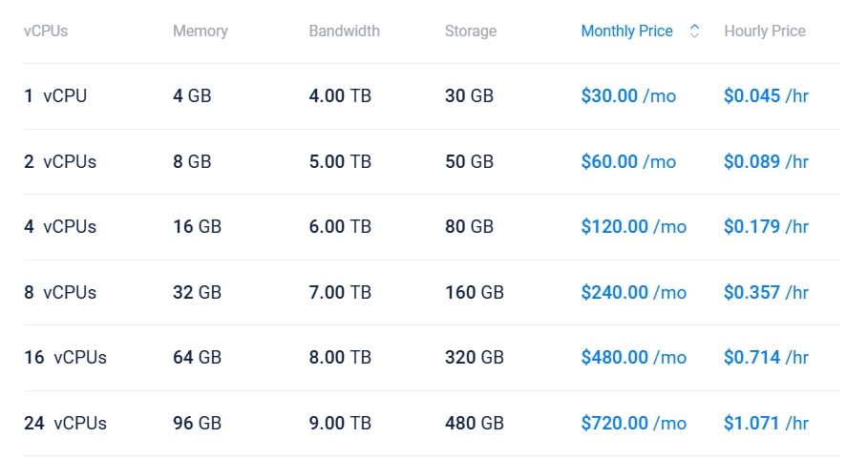Pick the $720.00 /mo plan price
Viewport: 868px width, 459px height.
pyautogui.click(x=633, y=424)
